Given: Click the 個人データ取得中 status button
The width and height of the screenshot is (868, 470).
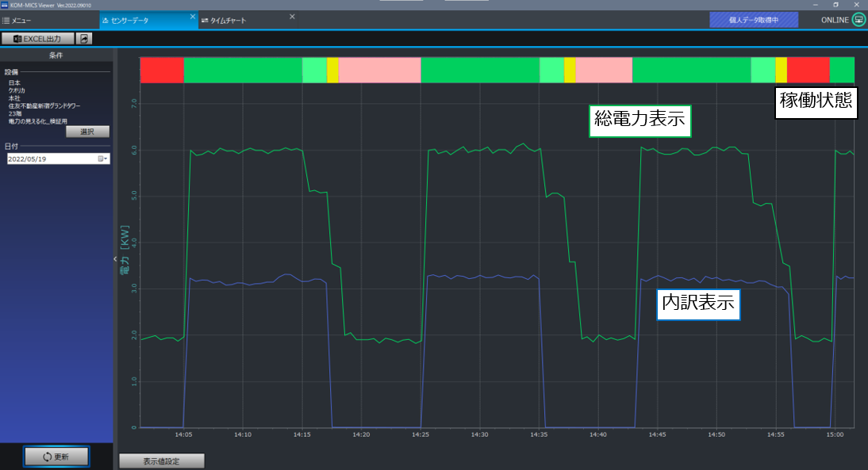Looking at the screenshot, I should point(754,20).
